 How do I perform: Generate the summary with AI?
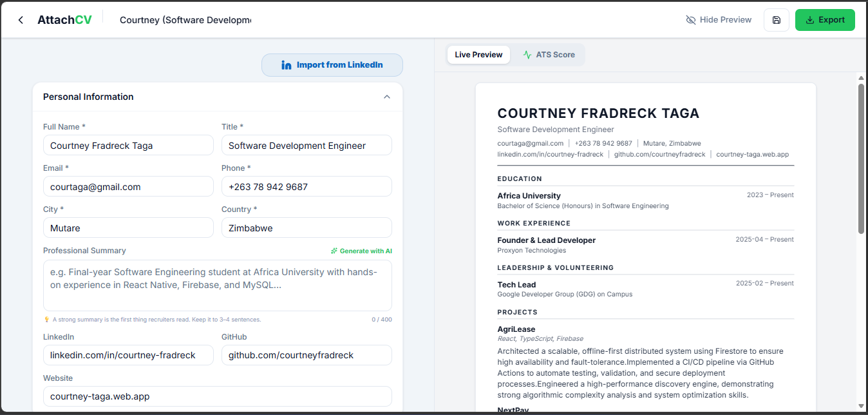pyautogui.click(x=361, y=251)
